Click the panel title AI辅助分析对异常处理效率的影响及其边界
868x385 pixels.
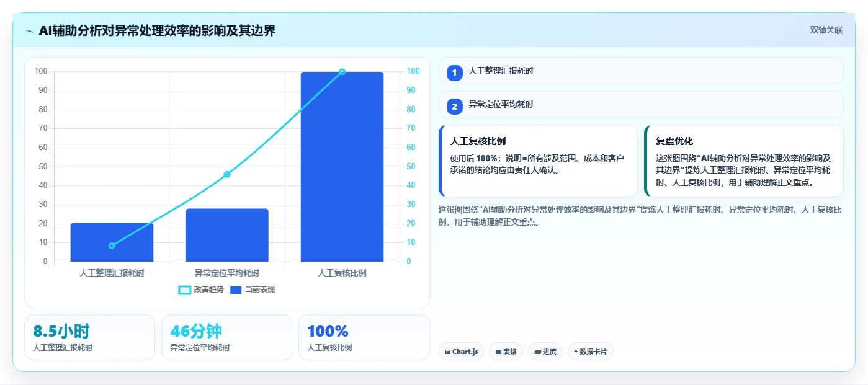click(x=157, y=30)
